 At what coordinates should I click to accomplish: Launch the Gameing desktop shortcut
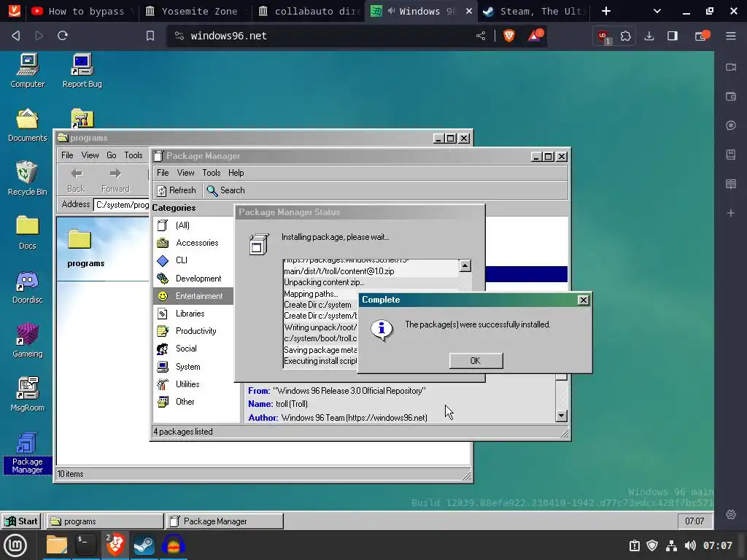(x=27, y=341)
